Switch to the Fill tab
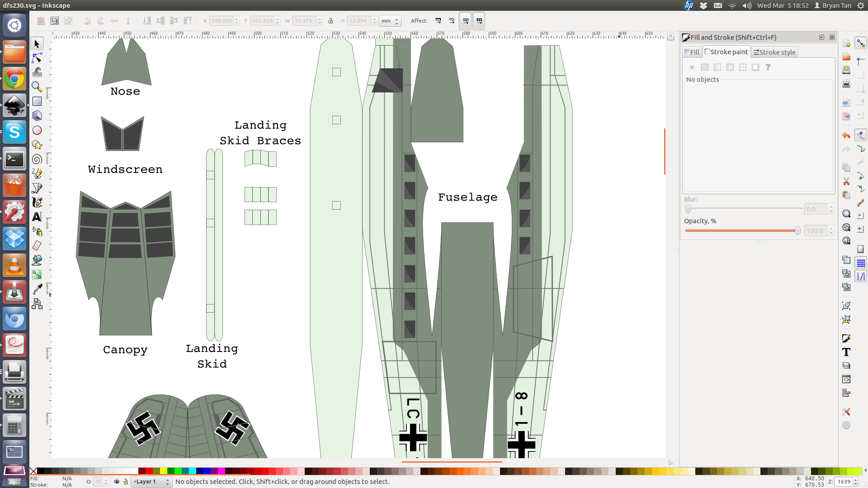This screenshot has width=868, height=488. tap(692, 52)
